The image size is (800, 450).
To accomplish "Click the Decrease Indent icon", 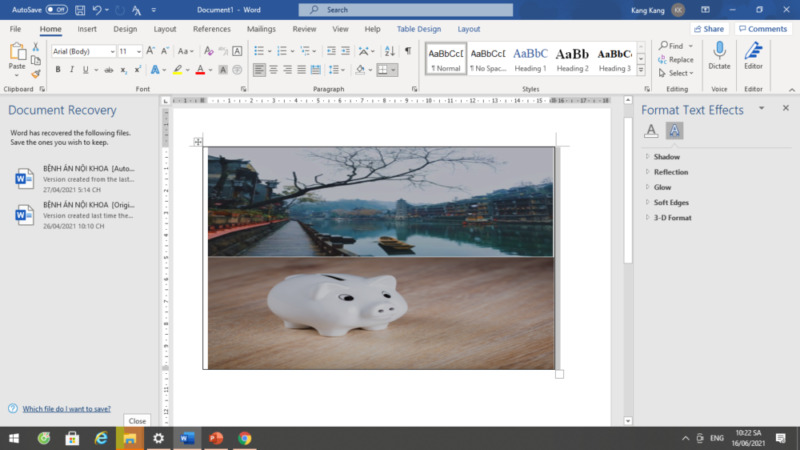I will pyautogui.click(x=331, y=51).
